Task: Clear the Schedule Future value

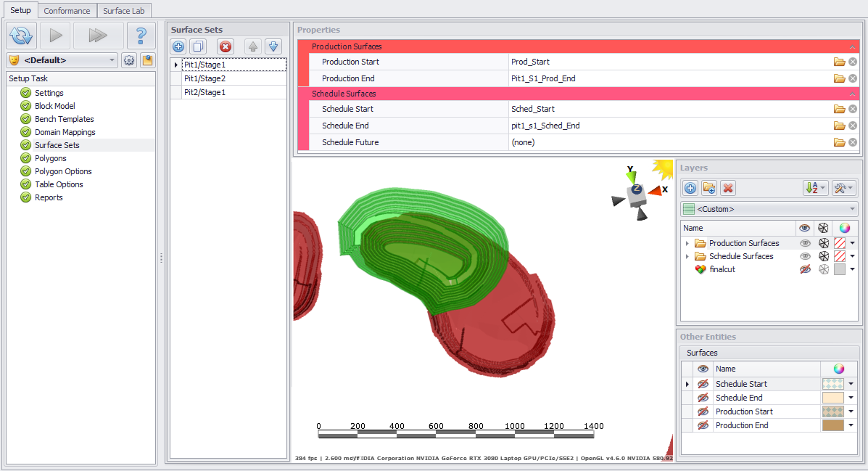Action: click(853, 142)
